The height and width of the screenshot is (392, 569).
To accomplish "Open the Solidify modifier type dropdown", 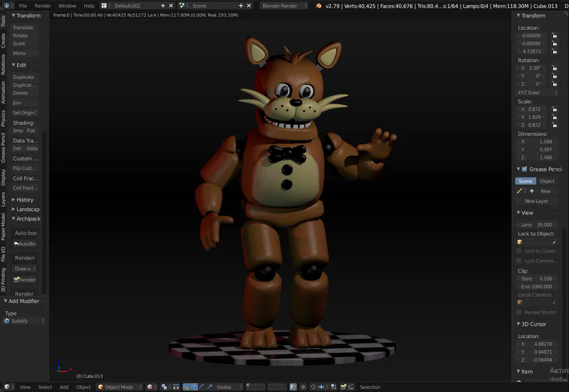I will 24,321.
